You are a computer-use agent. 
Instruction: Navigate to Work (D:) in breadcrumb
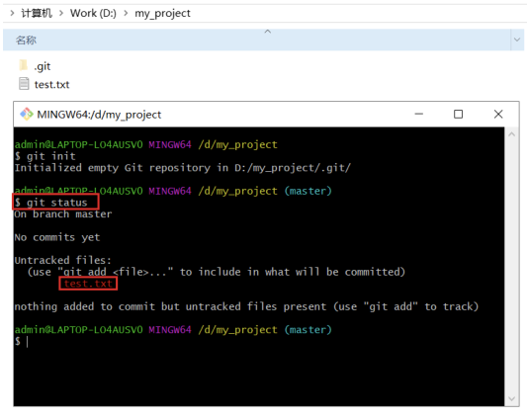pos(93,13)
